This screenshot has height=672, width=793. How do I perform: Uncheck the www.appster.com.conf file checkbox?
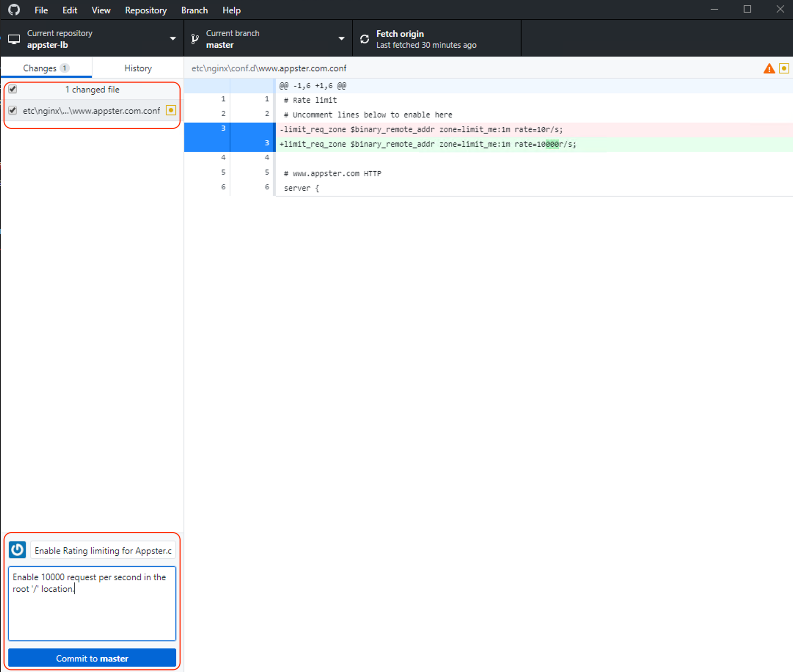(x=12, y=110)
